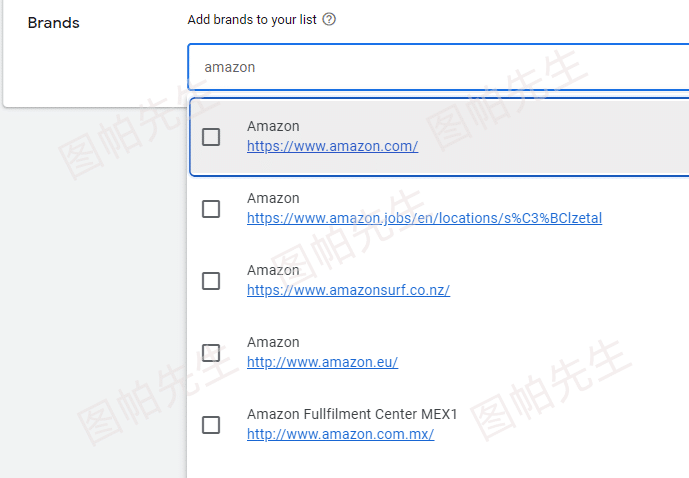This screenshot has height=478, width=689.
Task: Click the http://www.amazon.com.mx/ link
Action: tap(341, 434)
